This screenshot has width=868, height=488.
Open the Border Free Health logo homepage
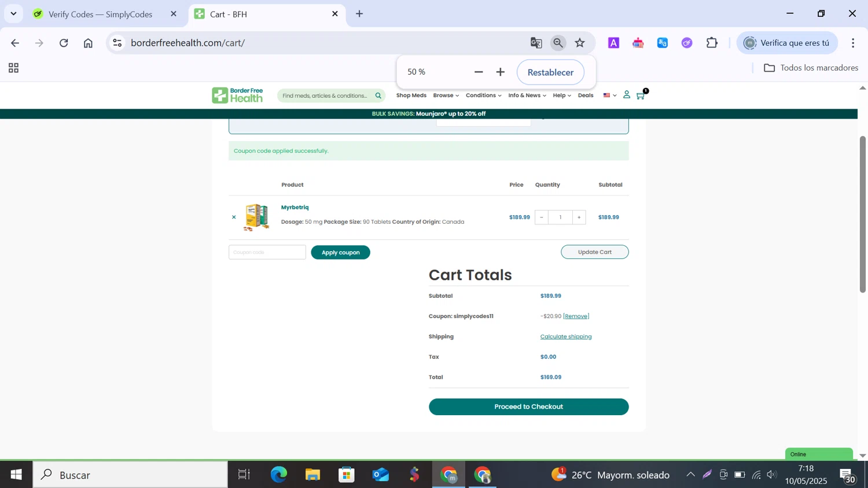tap(237, 95)
